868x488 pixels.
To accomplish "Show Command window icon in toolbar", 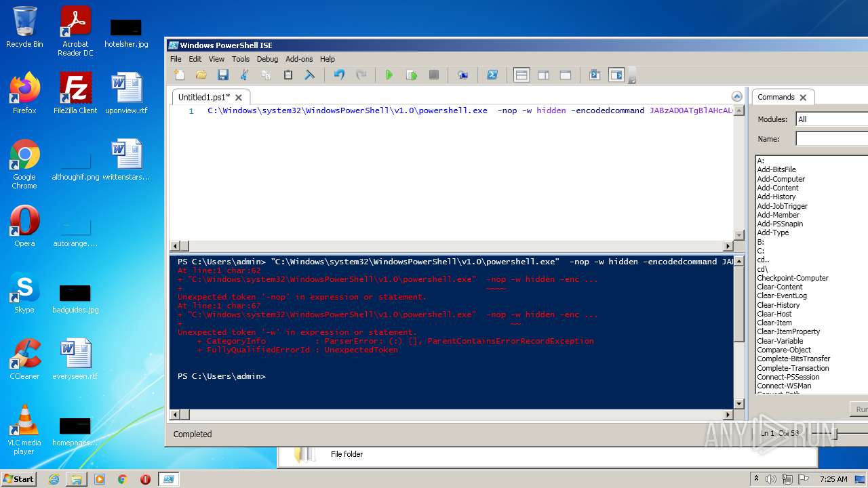I will click(x=595, y=75).
